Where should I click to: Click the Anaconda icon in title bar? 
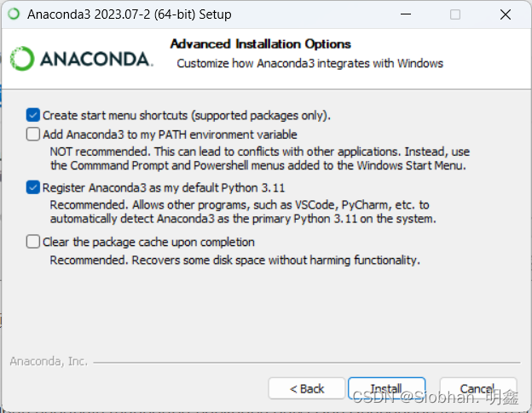pyautogui.click(x=14, y=14)
